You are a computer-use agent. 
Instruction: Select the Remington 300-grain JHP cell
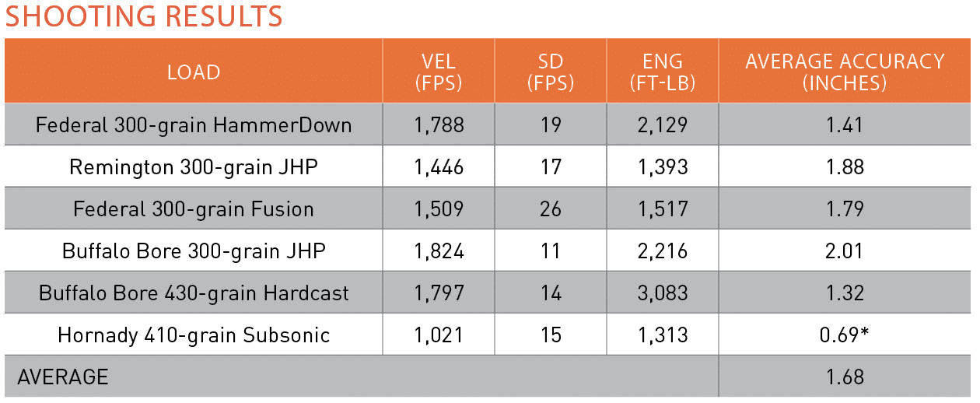194,167
